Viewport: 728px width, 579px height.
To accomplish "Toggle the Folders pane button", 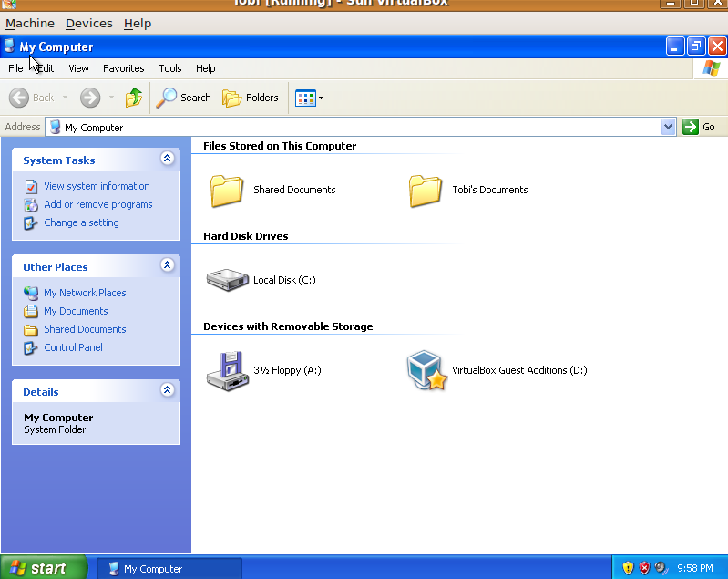I will (x=251, y=98).
